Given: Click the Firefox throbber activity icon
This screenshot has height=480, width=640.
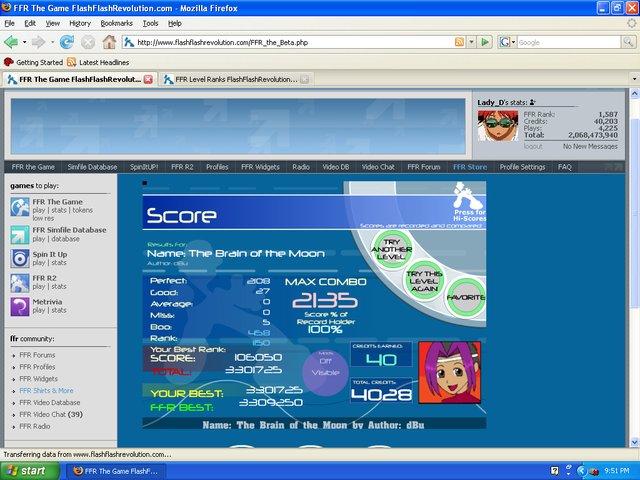Looking at the screenshot, I should (632, 24).
